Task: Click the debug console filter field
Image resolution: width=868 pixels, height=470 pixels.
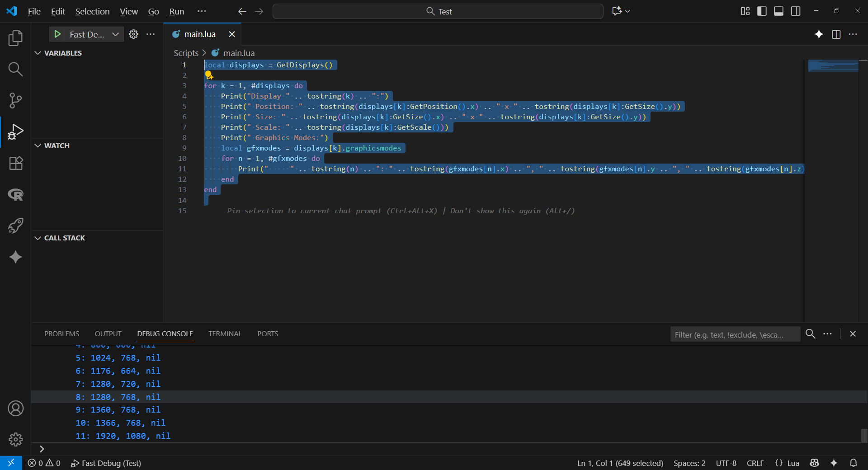Action: point(734,334)
